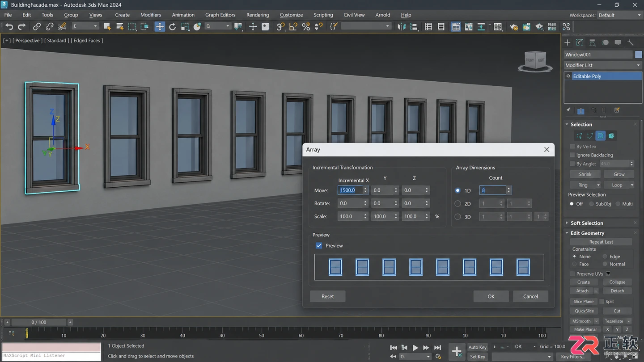This screenshot has width=644, height=362.
Task: Open the Workspaces Default dropdown
Action: [x=619, y=15]
